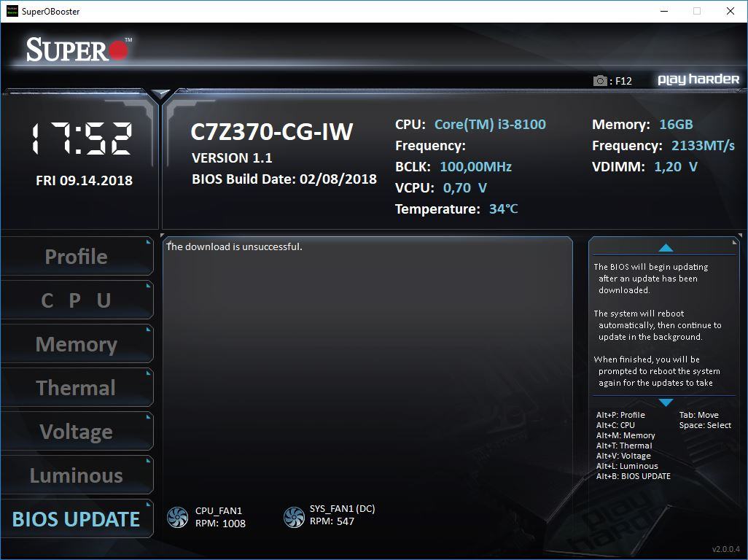Click the : F12 screenshot hotkey label
The image size is (748, 560).
tap(620, 81)
